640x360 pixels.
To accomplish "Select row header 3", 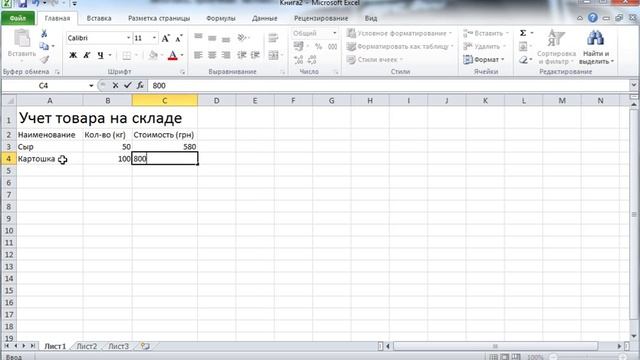I will (8, 147).
